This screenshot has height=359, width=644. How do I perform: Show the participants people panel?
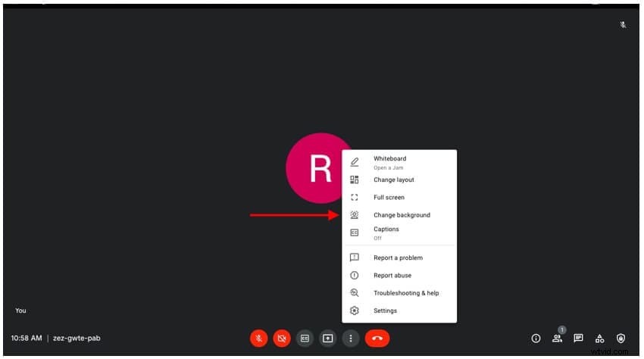click(x=558, y=339)
